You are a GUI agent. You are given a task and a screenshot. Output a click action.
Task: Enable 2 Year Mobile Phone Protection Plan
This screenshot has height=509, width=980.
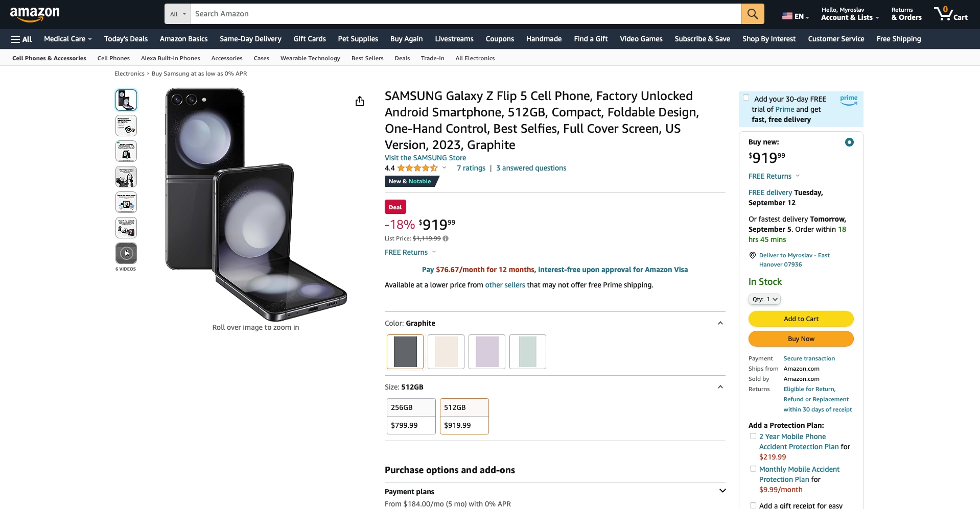coord(753,437)
